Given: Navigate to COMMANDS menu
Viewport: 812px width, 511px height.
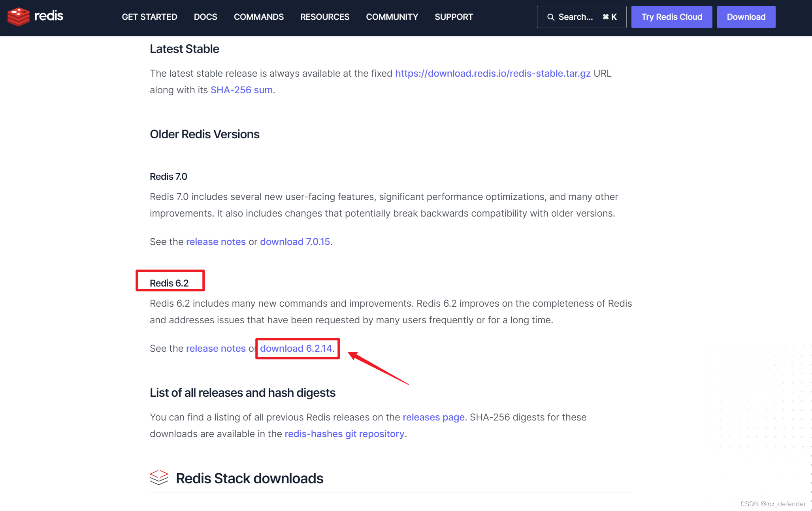Looking at the screenshot, I should [259, 17].
